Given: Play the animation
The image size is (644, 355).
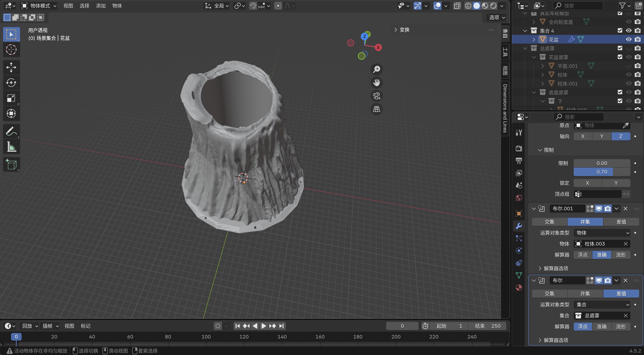Looking at the screenshot, I should coord(263,326).
